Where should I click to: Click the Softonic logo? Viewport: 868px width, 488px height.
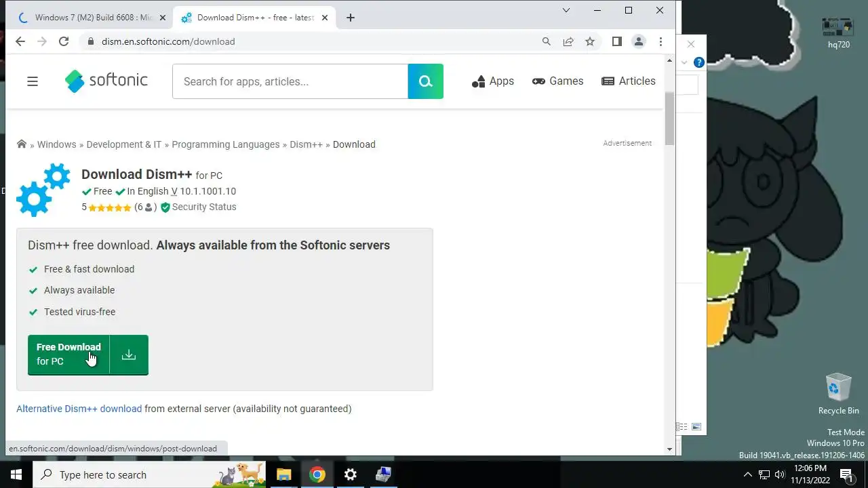106,81
